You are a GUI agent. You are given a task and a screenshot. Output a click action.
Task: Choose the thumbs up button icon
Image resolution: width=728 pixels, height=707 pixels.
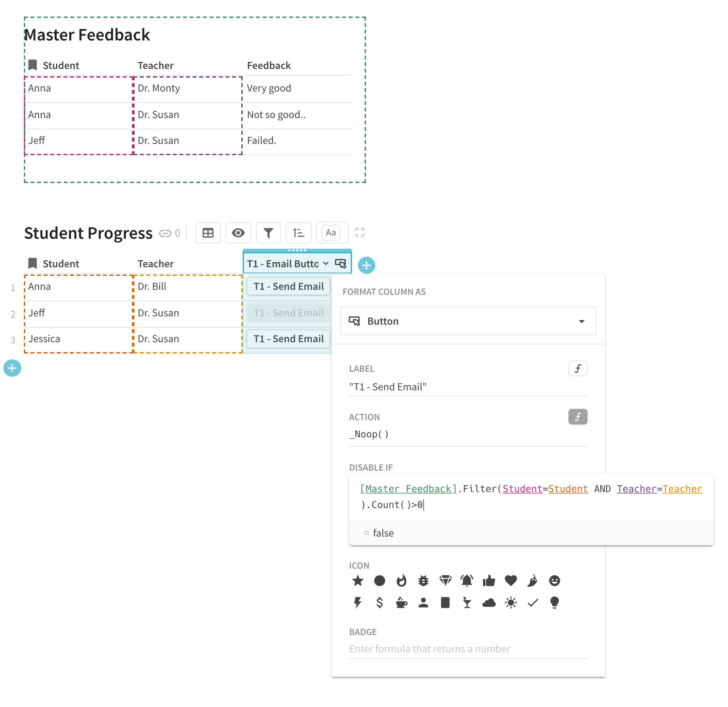(x=489, y=581)
